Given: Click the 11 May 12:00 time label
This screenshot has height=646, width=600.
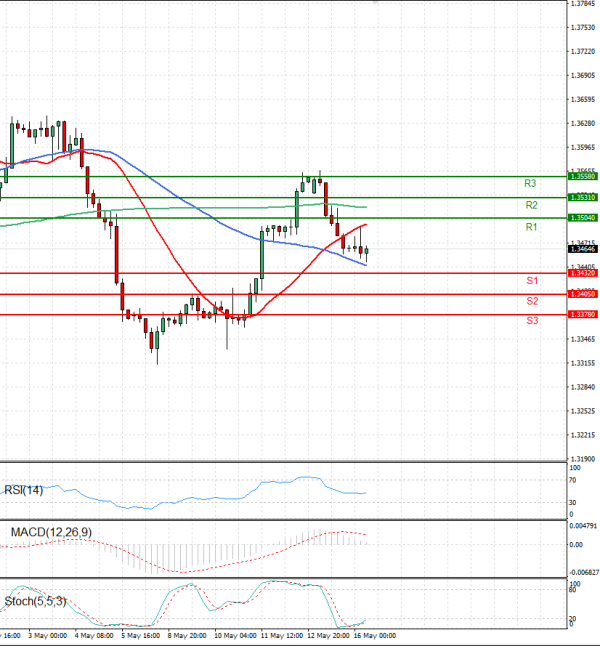Looking at the screenshot, I should [x=282, y=636].
